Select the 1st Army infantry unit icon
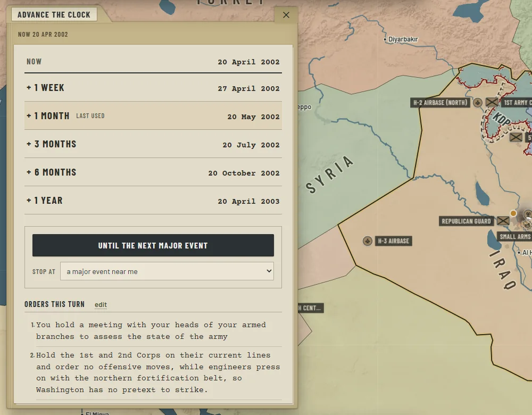532x415 pixels. tap(492, 102)
